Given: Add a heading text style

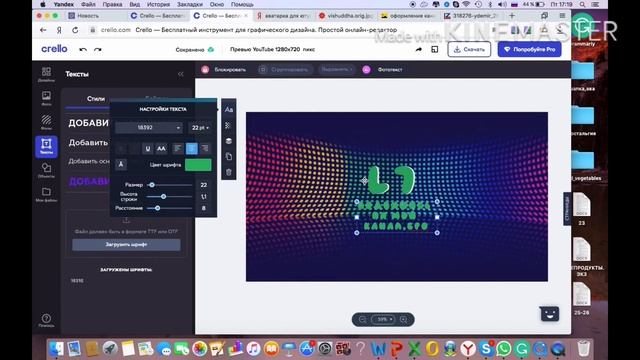Looking at the screenshot, I should [x=89, y=123].
